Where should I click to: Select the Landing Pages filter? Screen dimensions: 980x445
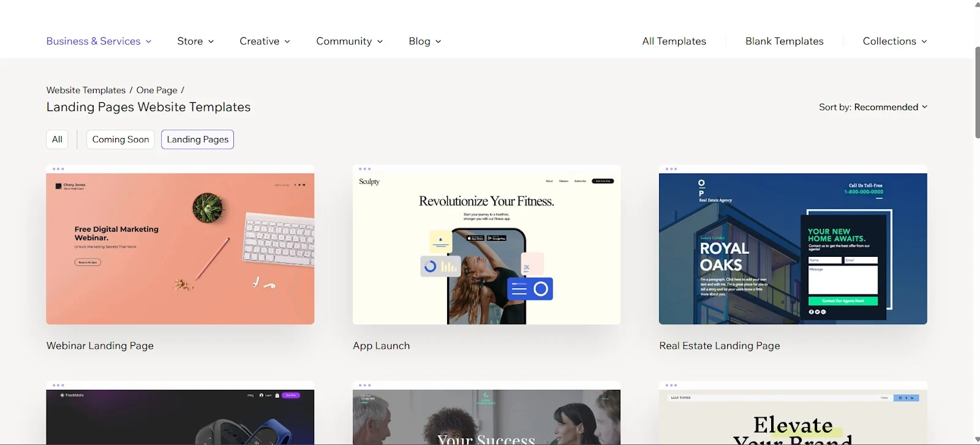coord(197,139)
